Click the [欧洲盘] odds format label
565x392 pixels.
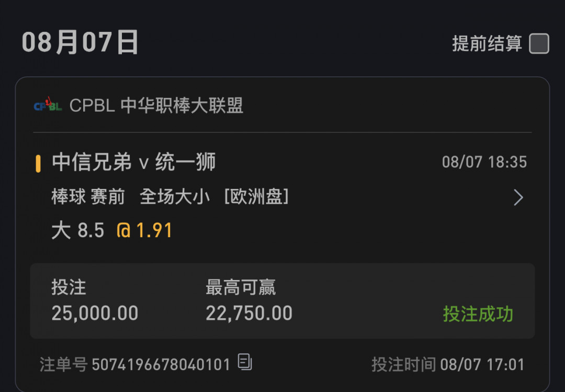pos(256,197)
